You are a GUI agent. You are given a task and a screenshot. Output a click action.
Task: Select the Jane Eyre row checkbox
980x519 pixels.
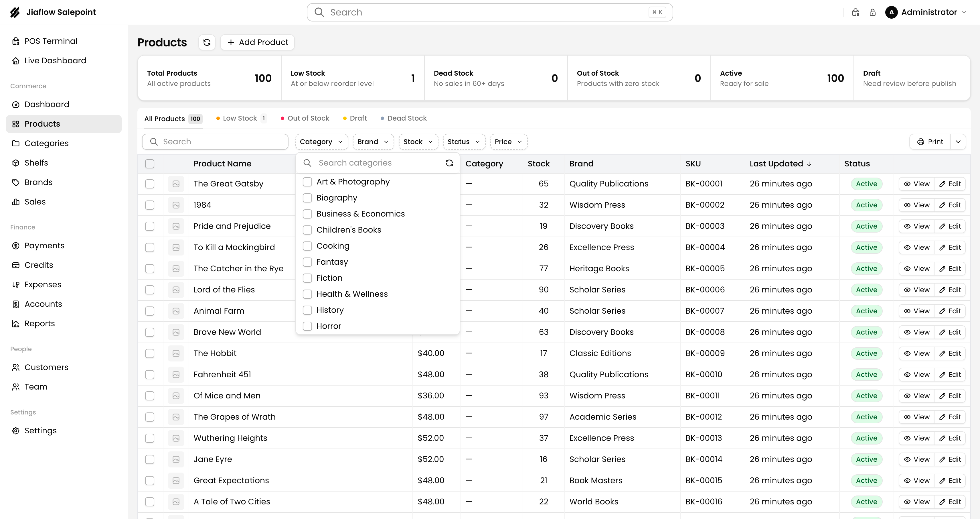click(150, 459)
